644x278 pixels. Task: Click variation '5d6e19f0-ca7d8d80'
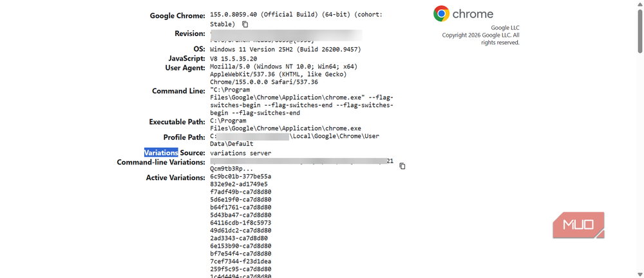[x=240, y=199]
